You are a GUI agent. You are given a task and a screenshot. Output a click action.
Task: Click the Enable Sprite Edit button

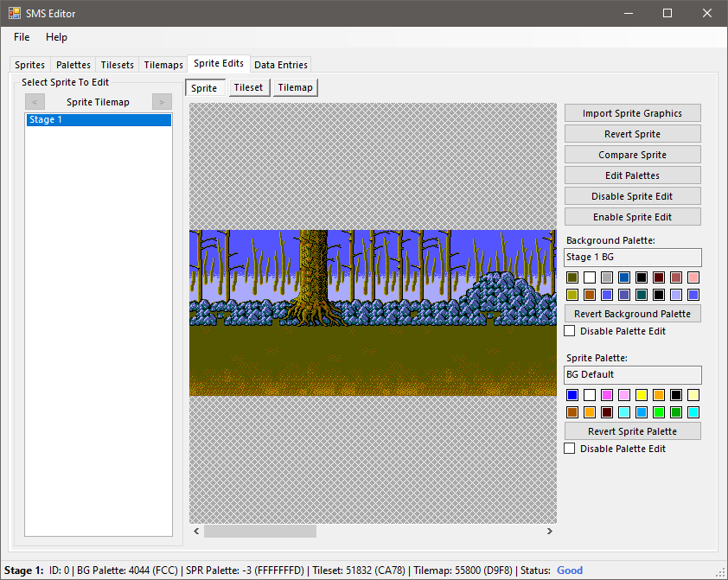(x=632, y=217)
